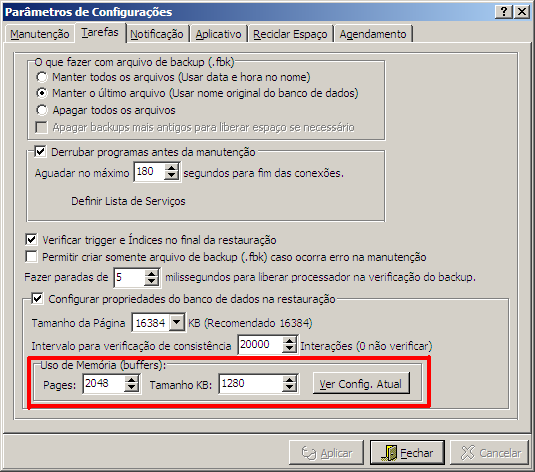Select 'Manter todos os arquivos' radio option

(42, 77)
